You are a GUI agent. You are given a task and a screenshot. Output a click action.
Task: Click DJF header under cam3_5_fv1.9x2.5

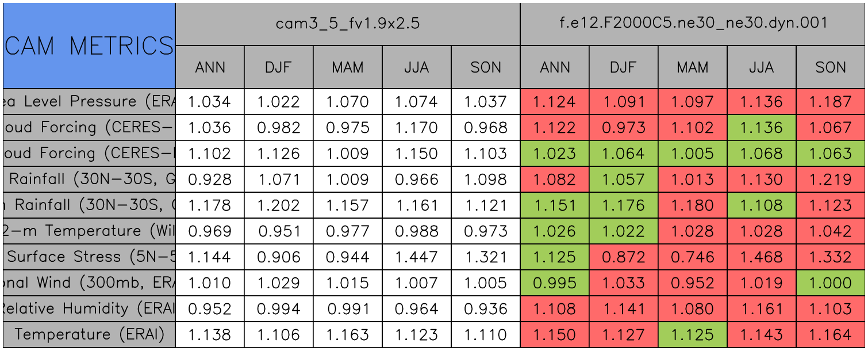278,67
